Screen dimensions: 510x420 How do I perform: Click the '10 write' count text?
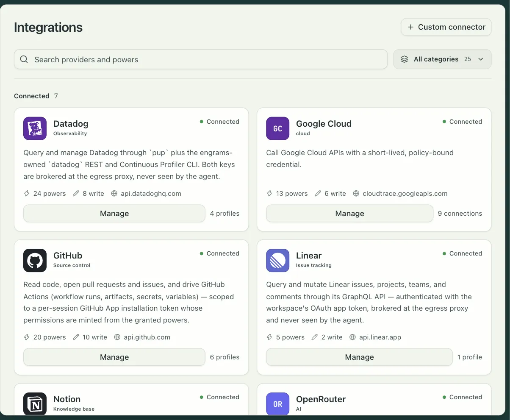point(95,337)
